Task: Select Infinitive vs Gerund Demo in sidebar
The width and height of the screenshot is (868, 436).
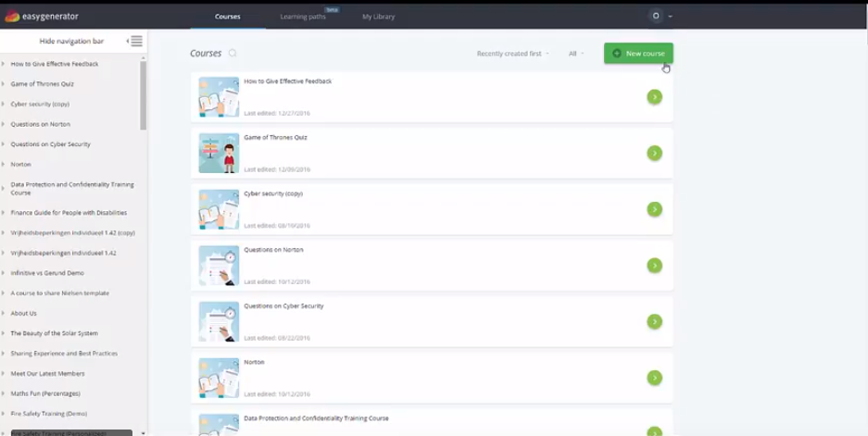Action: [47, 273]
